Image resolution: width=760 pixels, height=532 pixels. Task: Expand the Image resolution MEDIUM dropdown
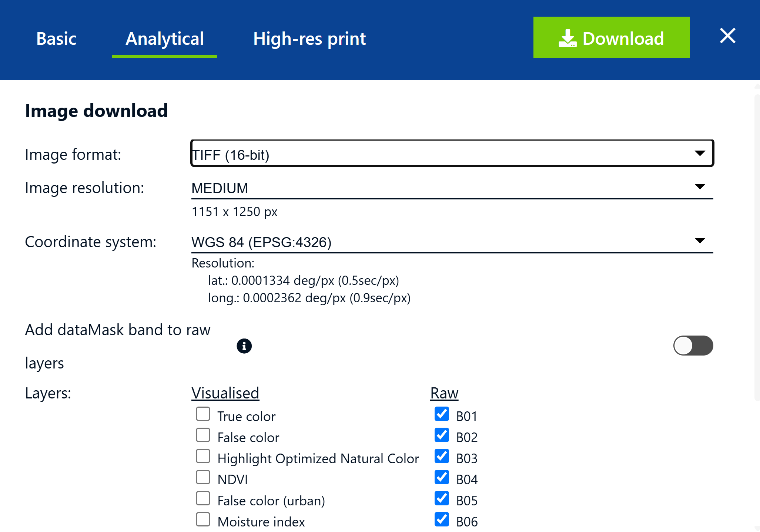click(x=452, y=188)
